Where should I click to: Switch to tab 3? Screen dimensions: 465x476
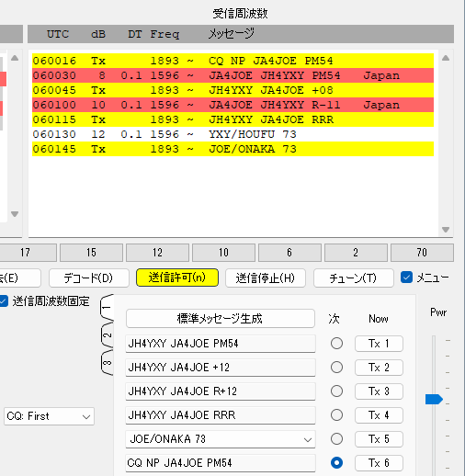107,363
